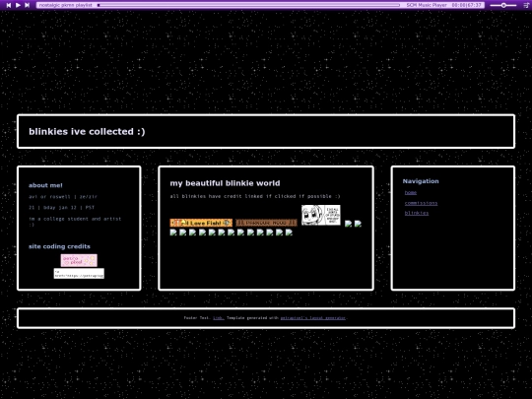Click the brown blinkie beside I Love Fish
This screenshot has height=399, width=532.
coord(266,223)
